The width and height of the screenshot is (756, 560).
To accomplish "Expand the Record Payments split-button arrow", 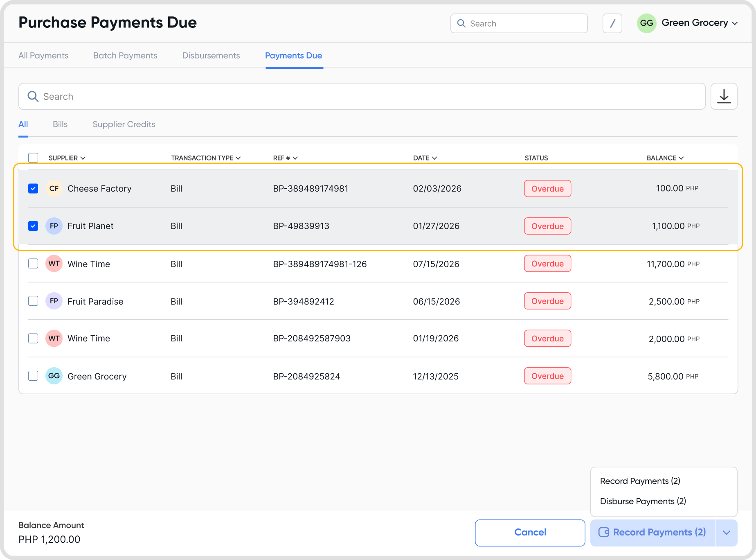I will click(726, 533).
